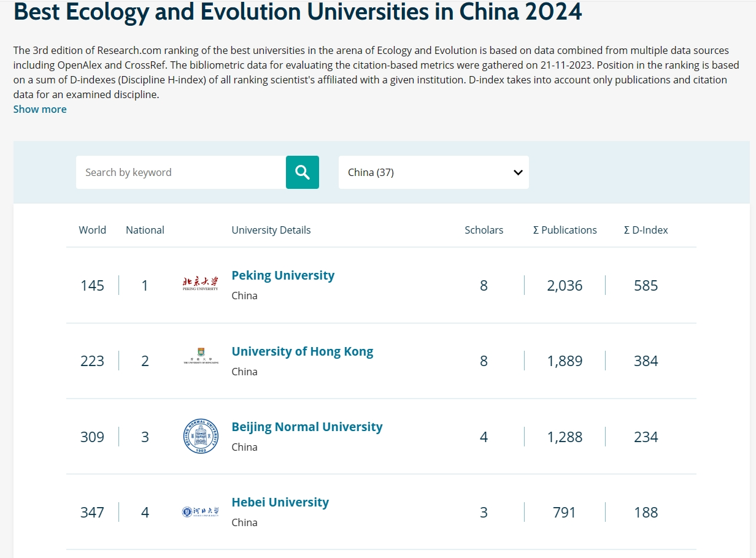
Task: Click the Hebei University logo
Action: click(200, 512)
